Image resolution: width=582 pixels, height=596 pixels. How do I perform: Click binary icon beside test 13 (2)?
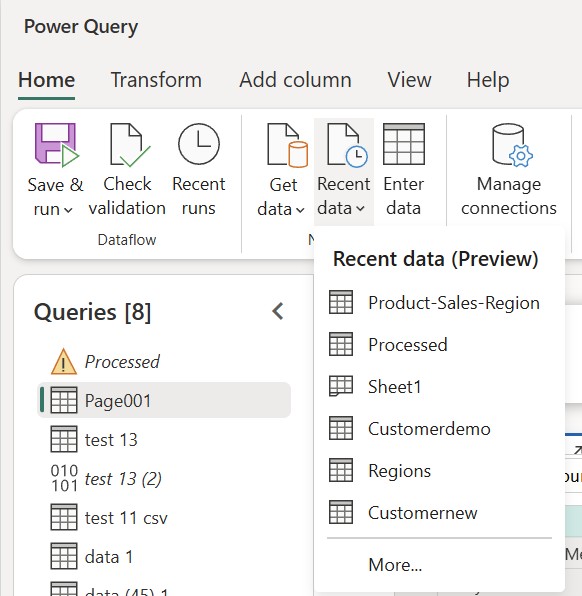[x=64, y=478]
